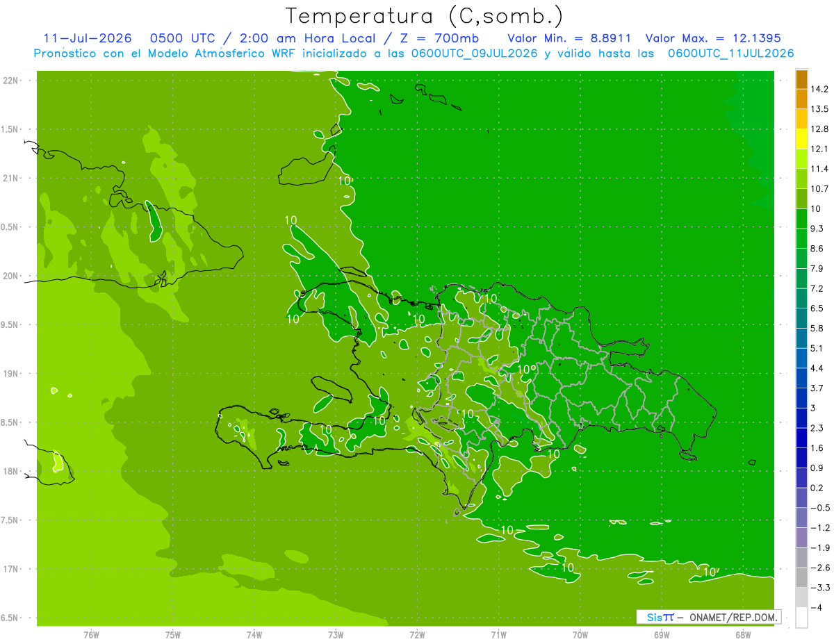Click color scale value '5.1'
This screenshot has width=834, height=644.
(817, 348)
